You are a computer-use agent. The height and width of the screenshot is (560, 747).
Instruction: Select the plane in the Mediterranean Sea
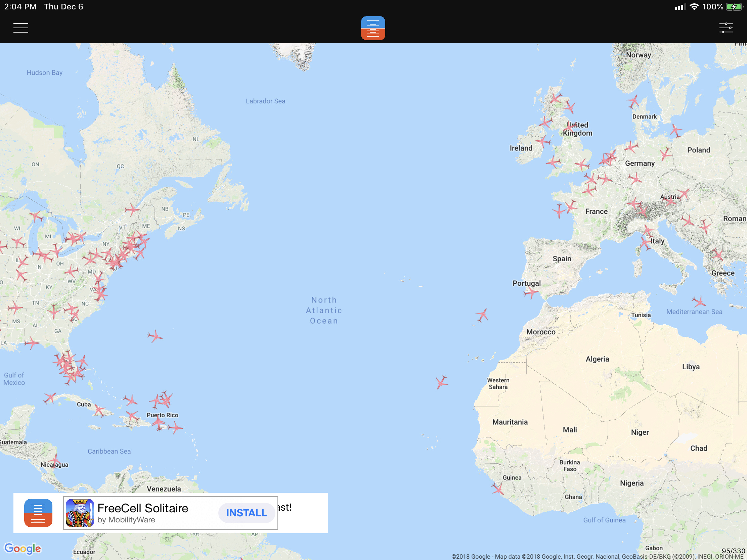699,301
